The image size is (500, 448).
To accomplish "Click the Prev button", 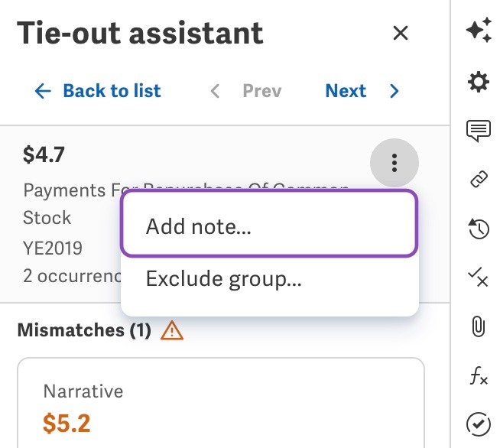I will 262,91.
